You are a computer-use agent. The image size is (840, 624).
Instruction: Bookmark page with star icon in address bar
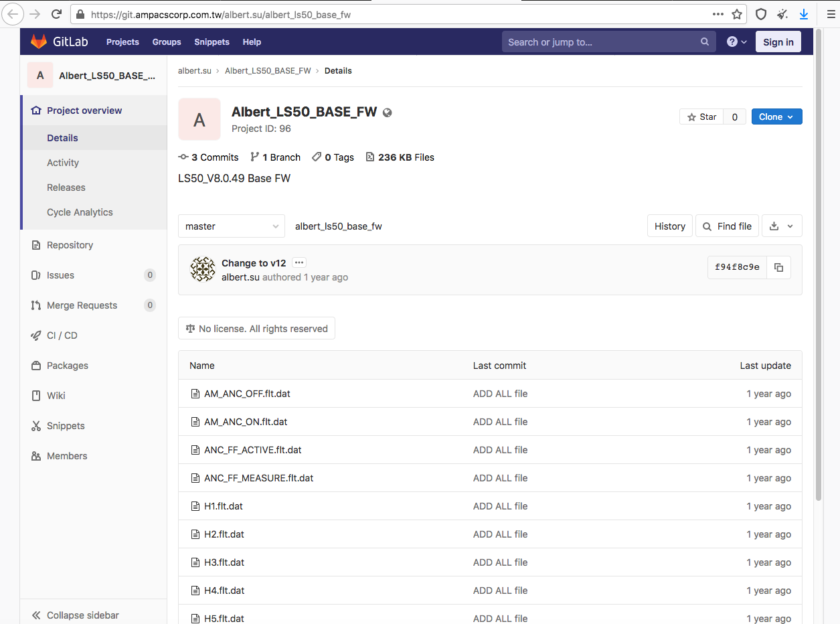pyautogui.click(x=737, y=14)
